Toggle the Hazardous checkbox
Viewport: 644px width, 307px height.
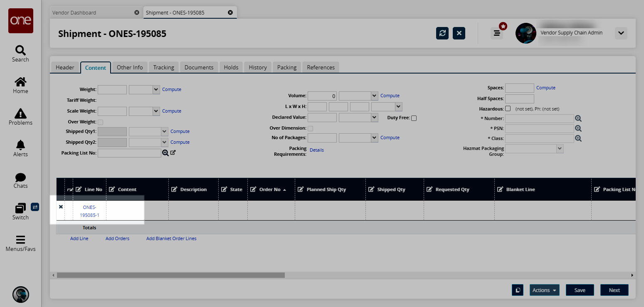pyautogui.click(x=508, y=108)
